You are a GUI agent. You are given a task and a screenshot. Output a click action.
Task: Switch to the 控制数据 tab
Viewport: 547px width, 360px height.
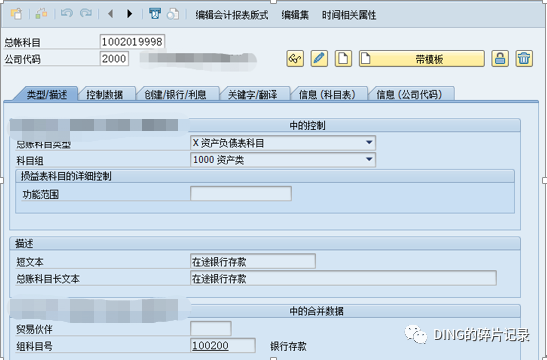(105, 94)
